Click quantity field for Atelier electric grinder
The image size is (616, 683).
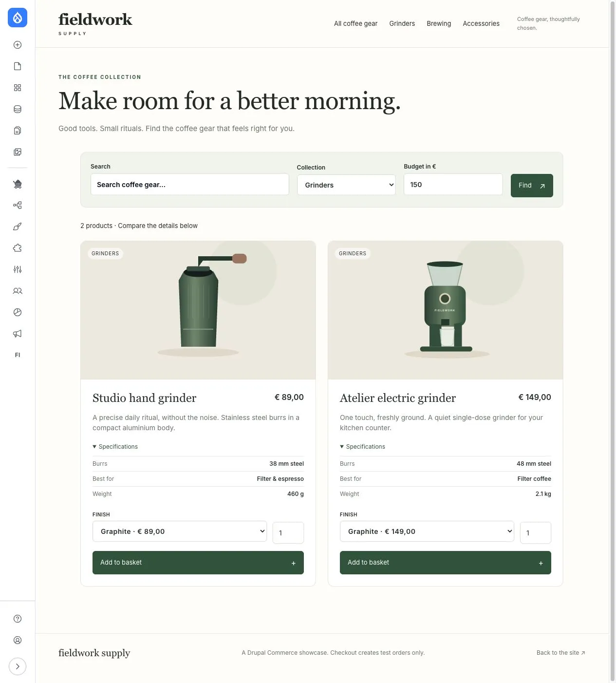pos(536,533)
